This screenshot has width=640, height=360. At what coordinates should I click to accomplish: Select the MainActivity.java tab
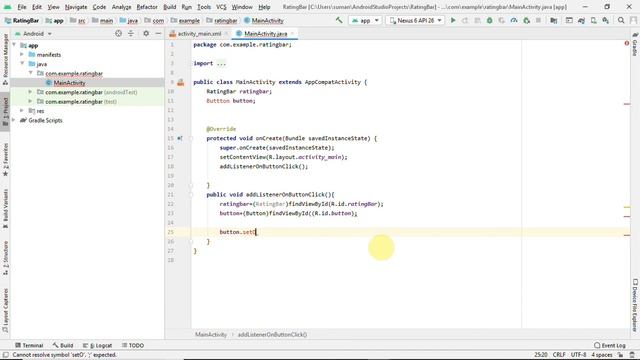point(265,33)
